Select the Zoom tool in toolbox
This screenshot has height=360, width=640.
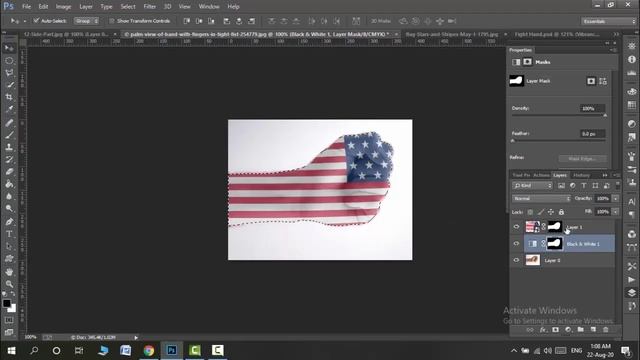[9, 284]
